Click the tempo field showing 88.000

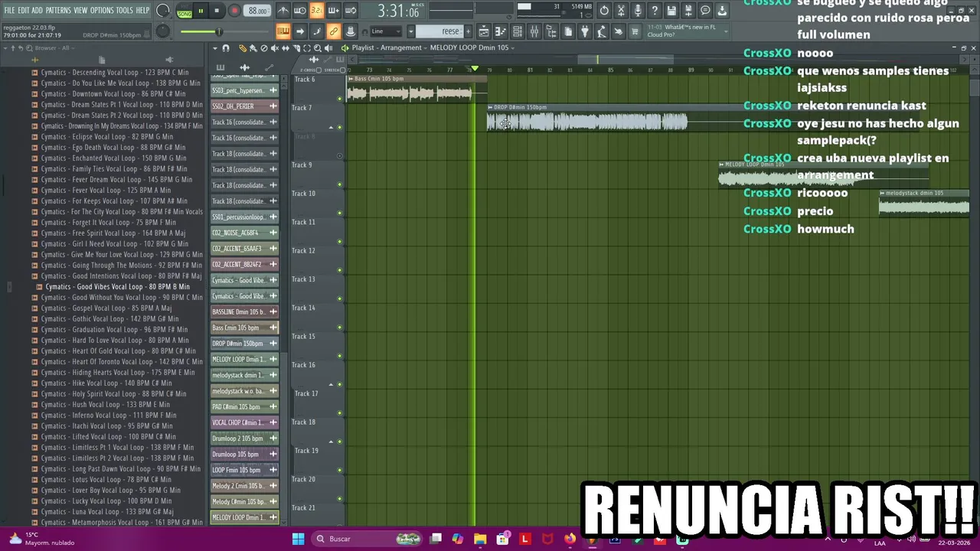click(x=258, y=11)
